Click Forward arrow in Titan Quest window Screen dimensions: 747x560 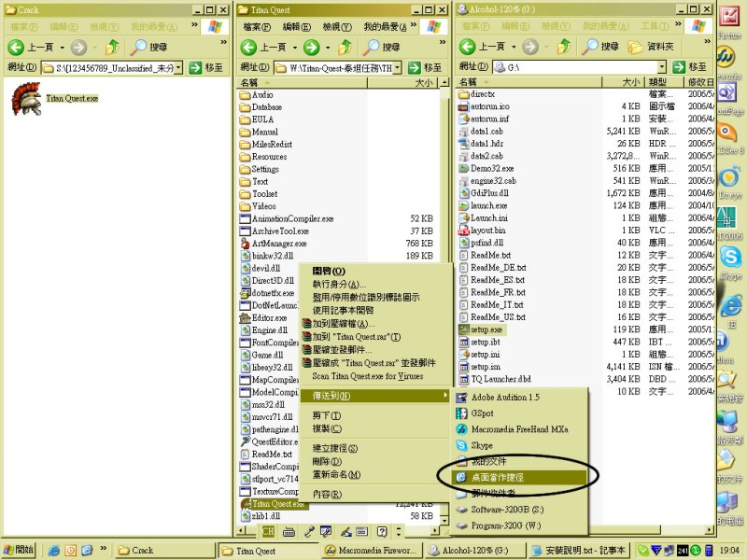(312, 47)
